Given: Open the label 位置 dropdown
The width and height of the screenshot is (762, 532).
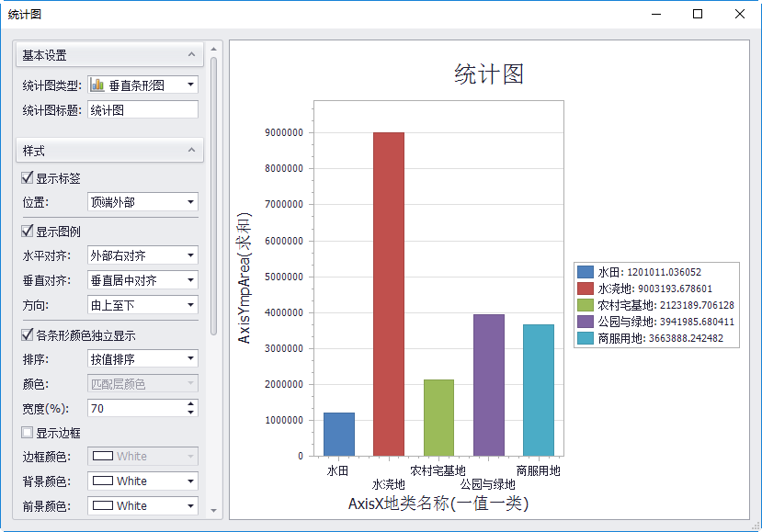Looking at the screenshot, I should click(190, 202).
